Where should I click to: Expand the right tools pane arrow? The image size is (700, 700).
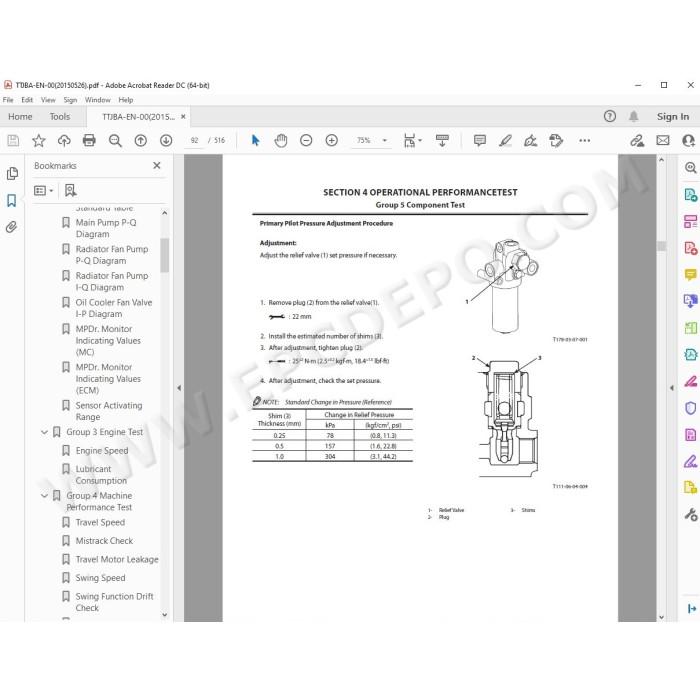click(672, 388)
